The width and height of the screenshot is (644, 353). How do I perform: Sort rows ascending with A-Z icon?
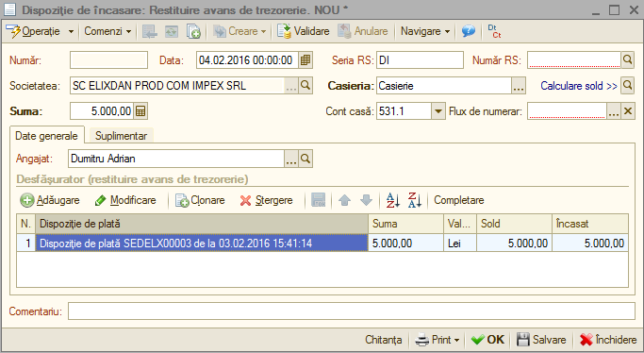tap(392, 200)
